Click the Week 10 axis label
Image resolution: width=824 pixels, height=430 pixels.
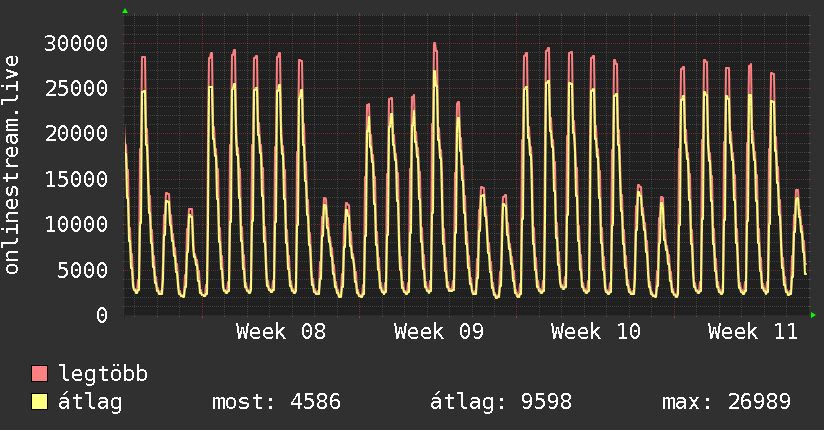596,332
